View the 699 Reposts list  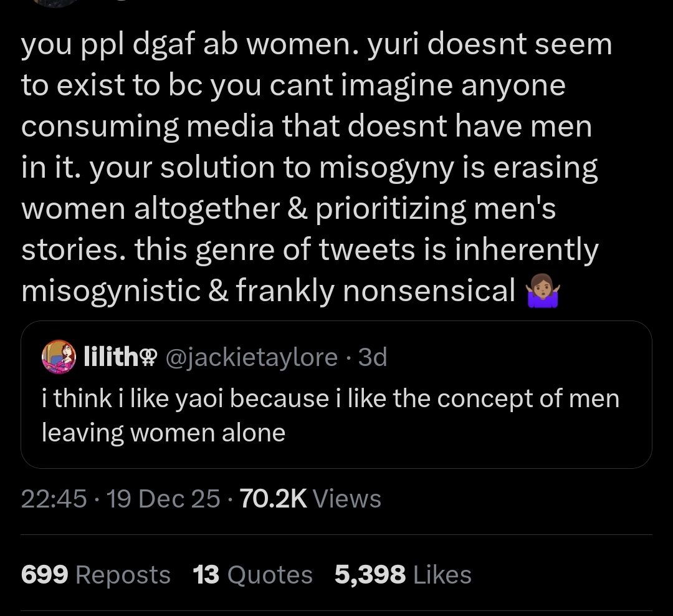click(95, 574)
